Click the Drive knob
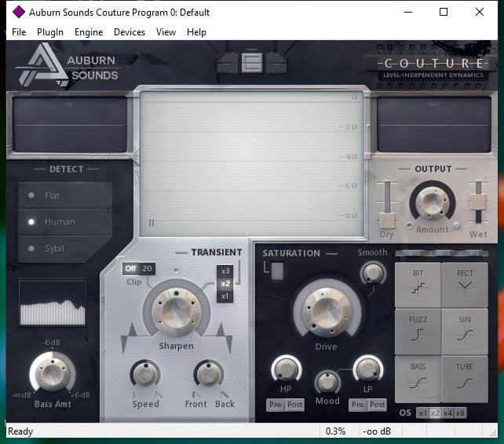504x444 pixels. pos(326,310)
